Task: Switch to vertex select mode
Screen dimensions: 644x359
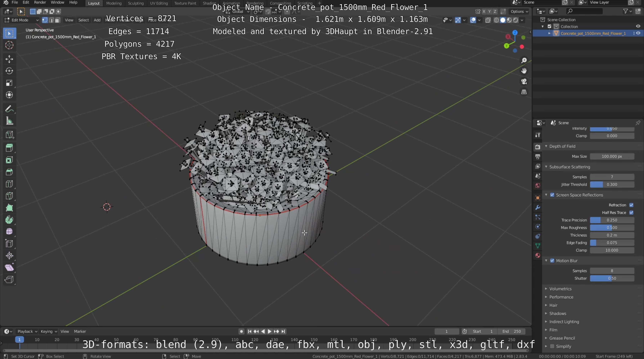Action: point(45,20)
